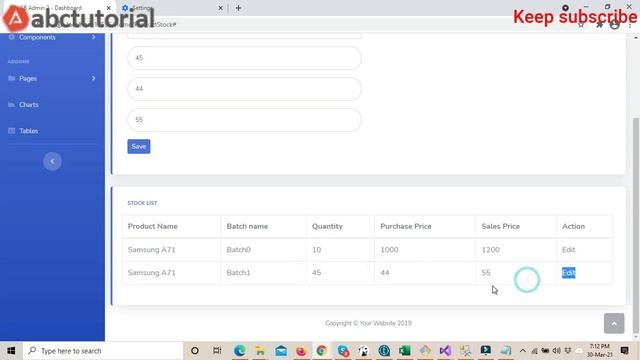The image size is (640, 360).
Task: Expand the Pages sidebar menu
Action: point(52,78)
